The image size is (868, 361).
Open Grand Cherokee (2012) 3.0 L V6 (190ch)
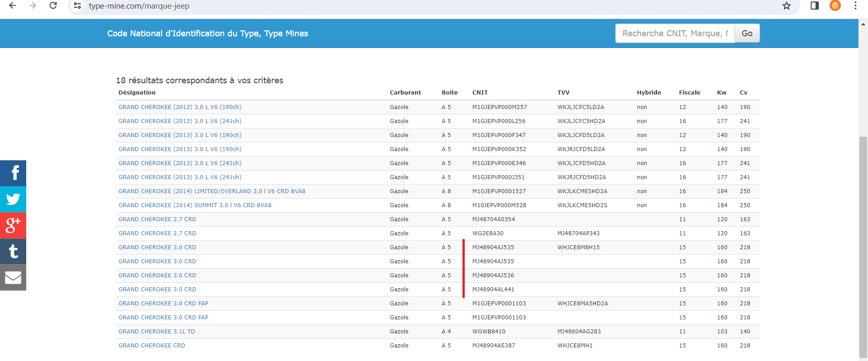pos(180,107)
